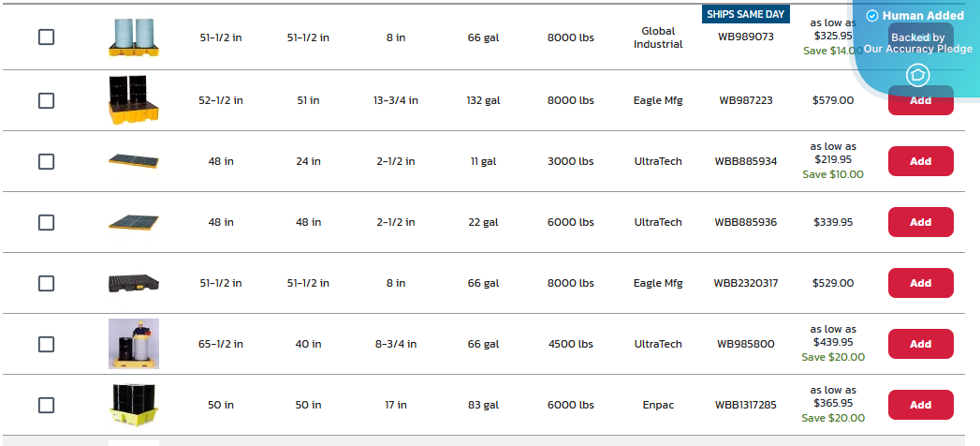Viewport: 980px width, 446px height.
Task: Click the house icon in the overlay badge
Action: pyautogui.click(x=917, y=75)
